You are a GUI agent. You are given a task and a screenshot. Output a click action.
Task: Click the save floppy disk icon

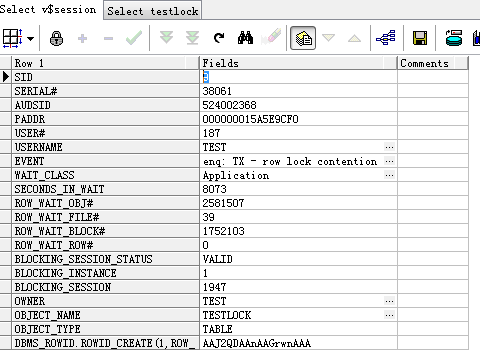coord(420,38)
